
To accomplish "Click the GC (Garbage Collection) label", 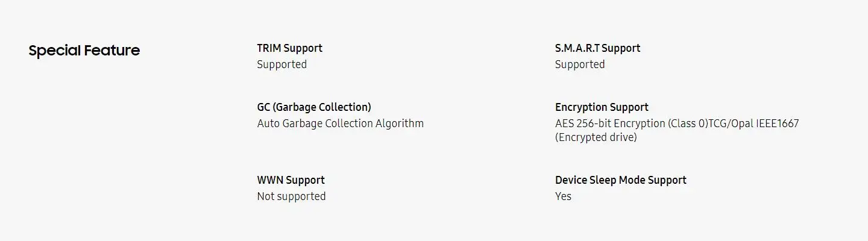I will tap(314, 107).
